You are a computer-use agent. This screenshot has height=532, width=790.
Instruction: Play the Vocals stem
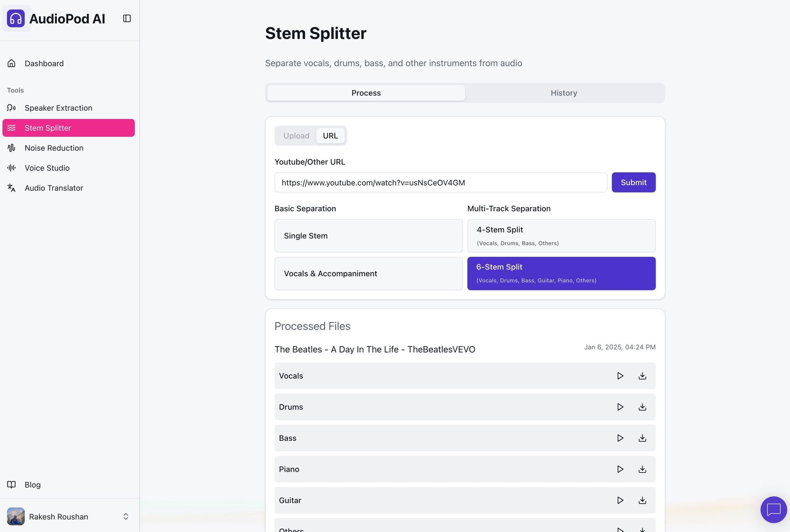point(620,375)
